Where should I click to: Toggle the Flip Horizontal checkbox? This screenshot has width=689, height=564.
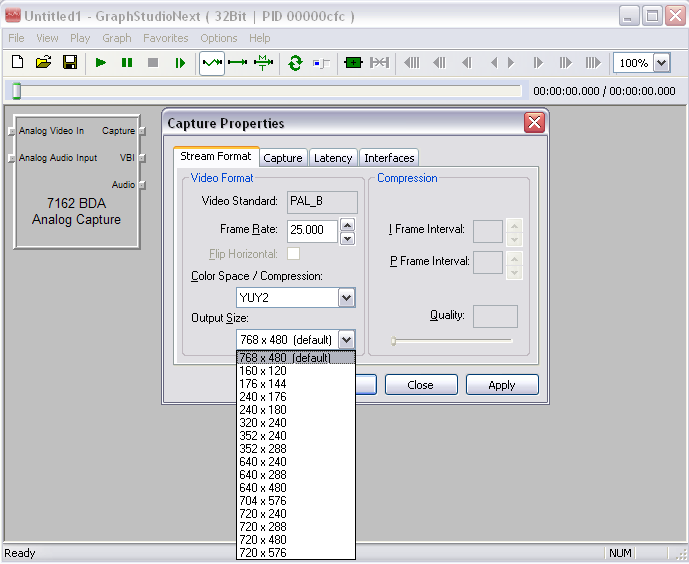click(x=293, y=253)
